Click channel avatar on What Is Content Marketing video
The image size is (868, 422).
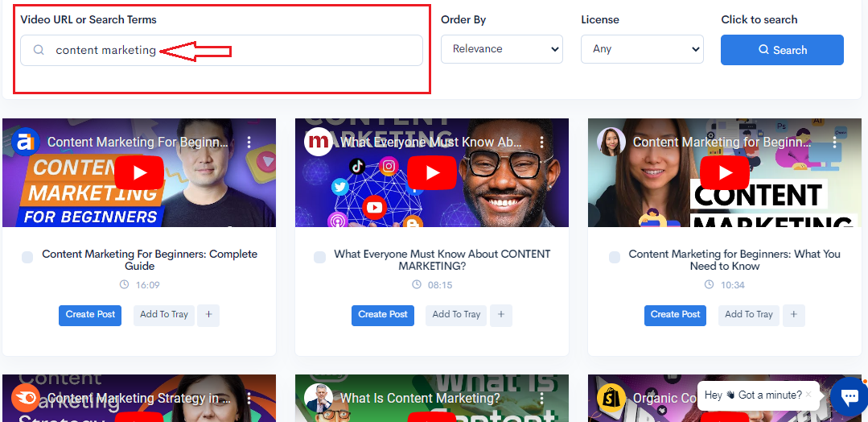(319, 398)
